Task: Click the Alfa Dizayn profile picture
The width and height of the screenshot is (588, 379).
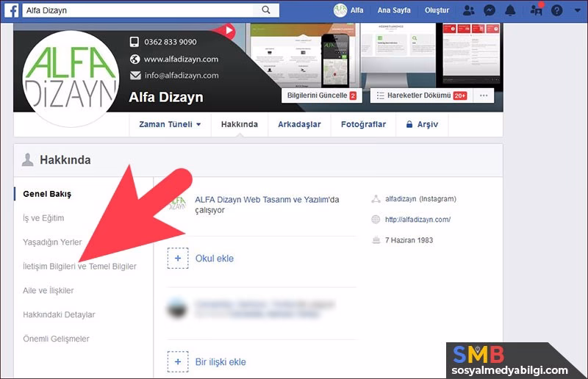Action: point(71,79)
